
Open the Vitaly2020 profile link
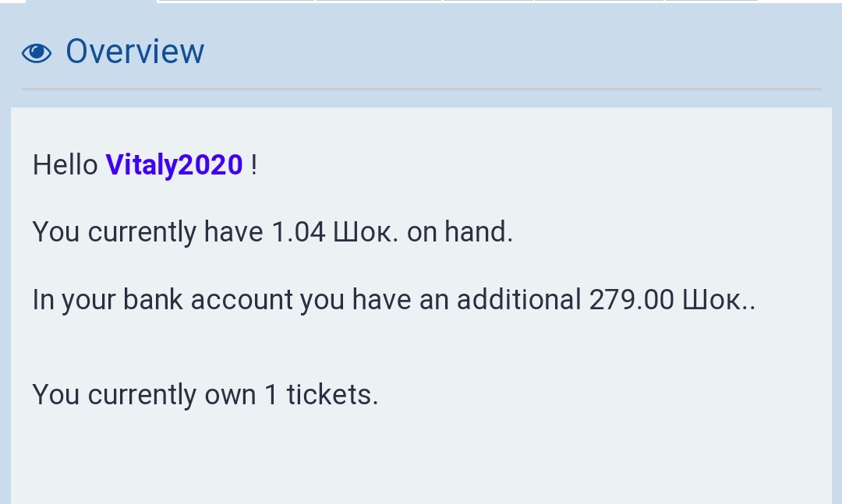[174, 165]
